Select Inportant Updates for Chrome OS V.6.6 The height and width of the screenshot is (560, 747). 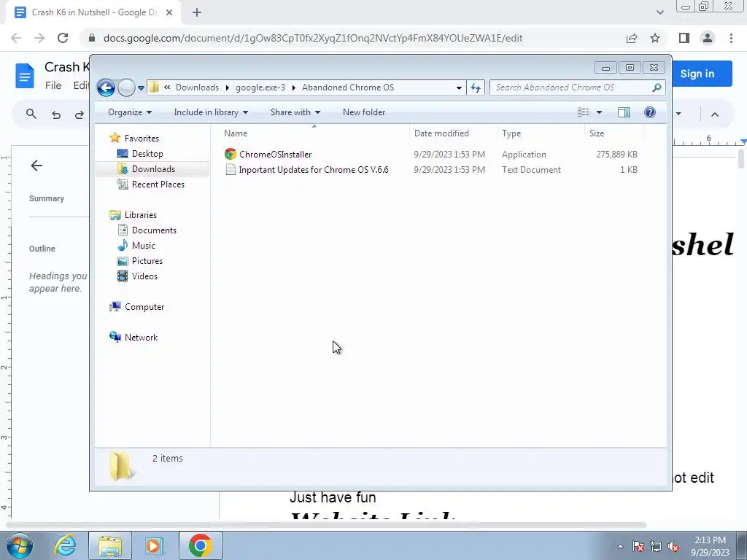[314, 169]
